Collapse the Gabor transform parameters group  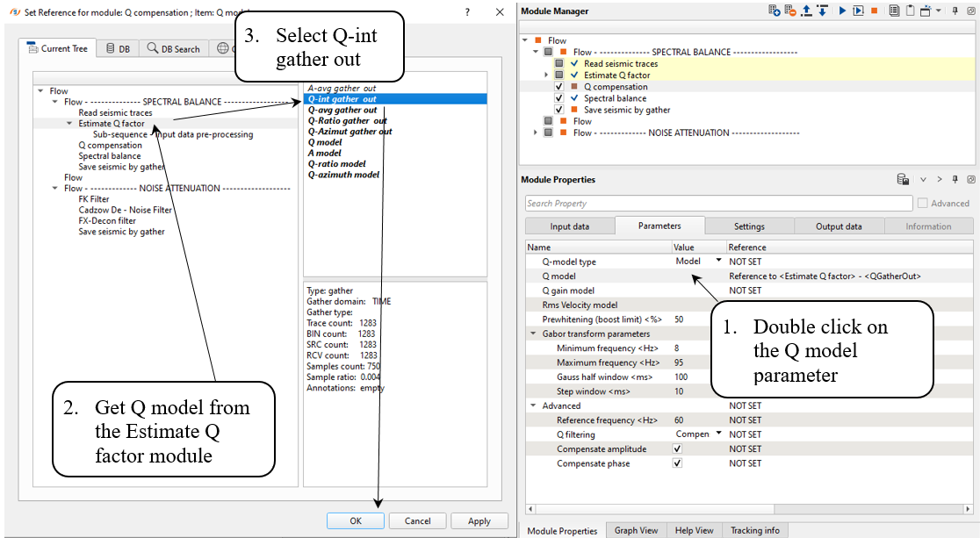(x=533, y=334)
